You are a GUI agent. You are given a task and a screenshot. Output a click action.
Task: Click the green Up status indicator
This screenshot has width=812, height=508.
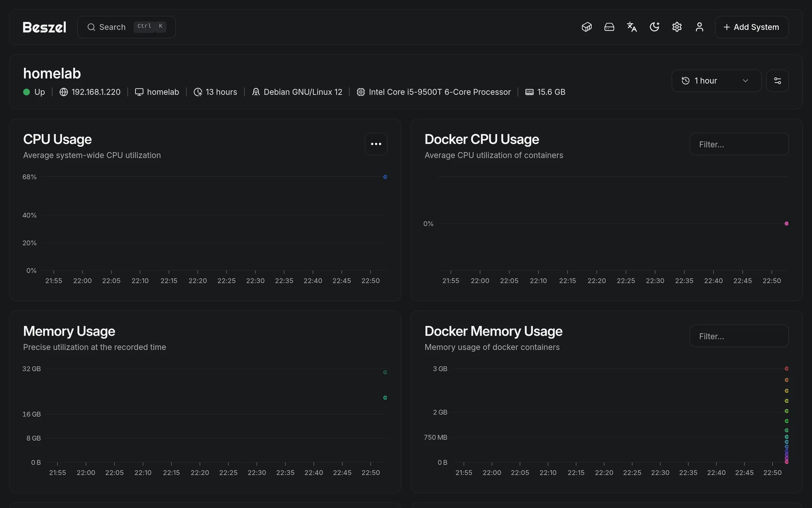coord(26,92)
